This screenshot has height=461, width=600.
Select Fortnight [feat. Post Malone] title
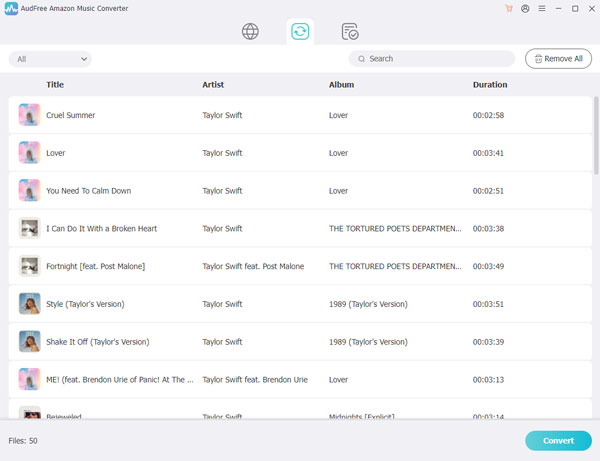point(95,266)
